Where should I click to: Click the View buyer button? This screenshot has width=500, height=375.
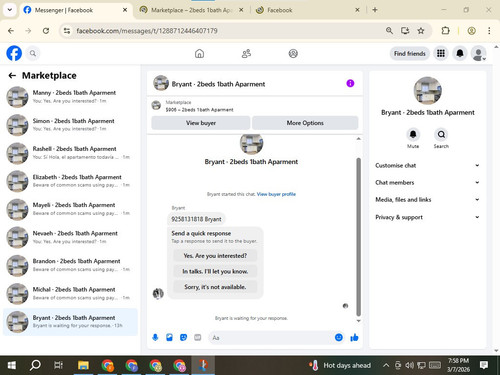(x=201, y=123)
